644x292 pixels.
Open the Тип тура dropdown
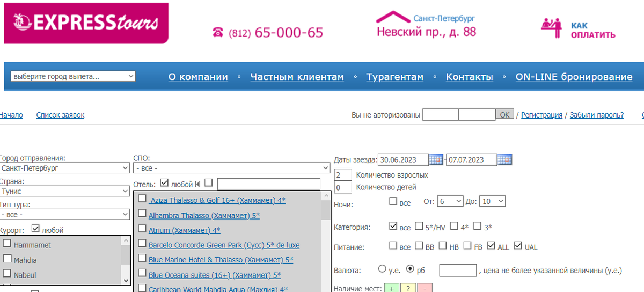click(x=64, y=214)
